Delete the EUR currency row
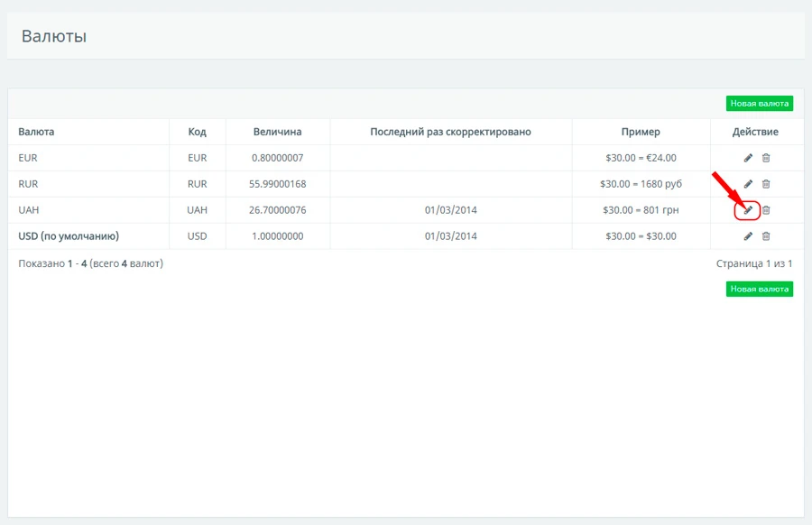Viewport: 812px width, 525px height. [766, 158]
